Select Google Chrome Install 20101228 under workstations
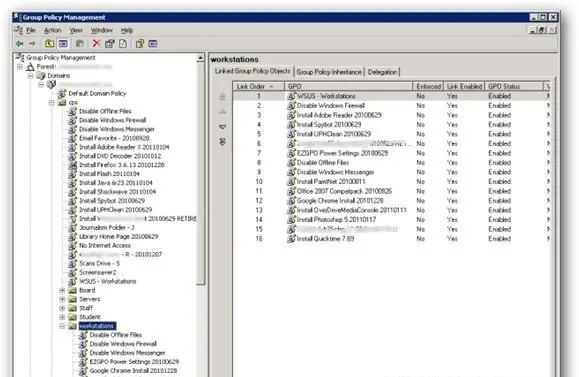This screenshot has width=579, height=377. 133,371
